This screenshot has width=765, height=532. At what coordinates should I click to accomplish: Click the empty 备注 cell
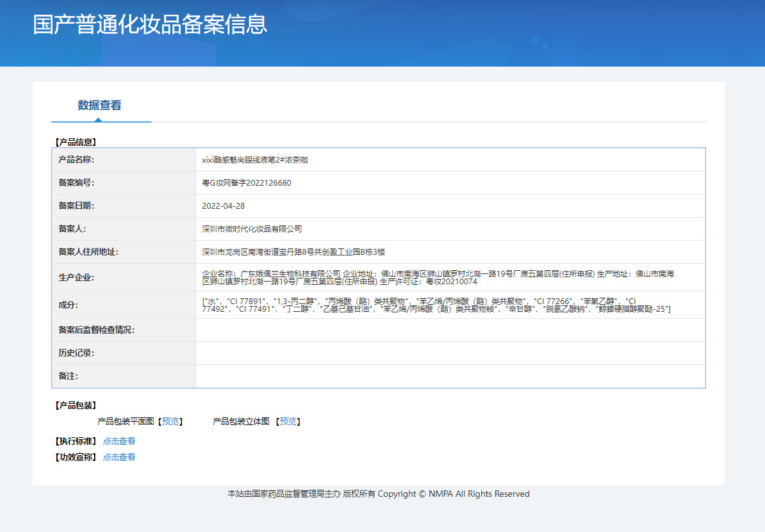[450, 376]
